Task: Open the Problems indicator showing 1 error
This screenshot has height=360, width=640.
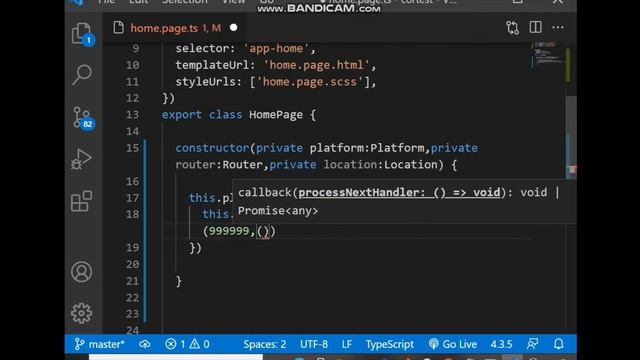Action: [176, 344]
